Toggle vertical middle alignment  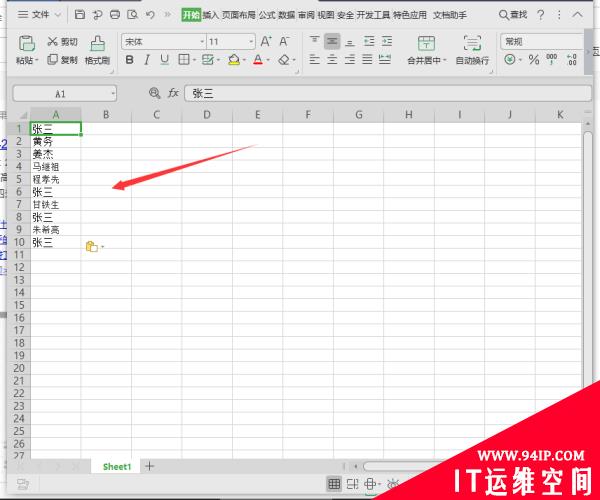pos(332,41)
